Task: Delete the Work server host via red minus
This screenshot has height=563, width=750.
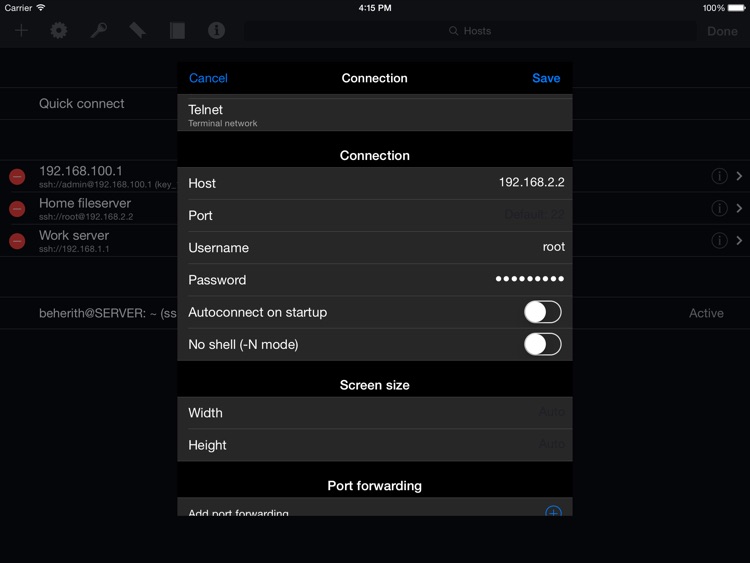Action: tap(17, 241)
